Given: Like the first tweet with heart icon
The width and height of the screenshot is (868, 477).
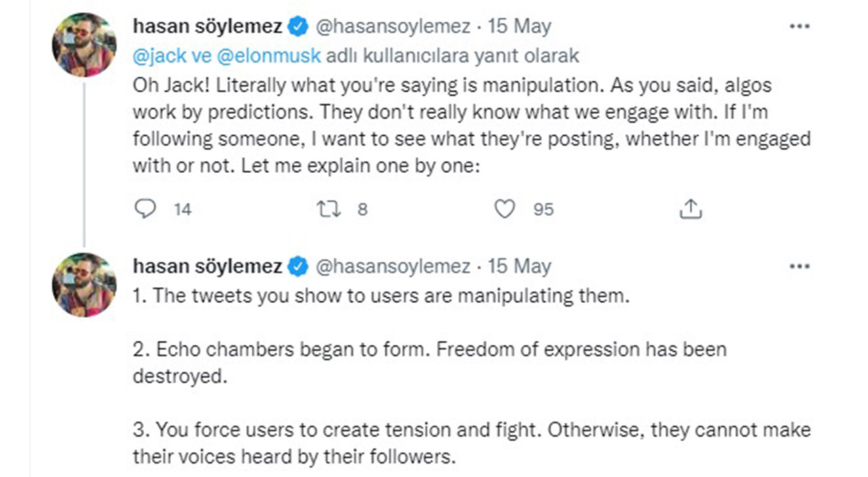Looking at the screenshot, I should 504,209.
